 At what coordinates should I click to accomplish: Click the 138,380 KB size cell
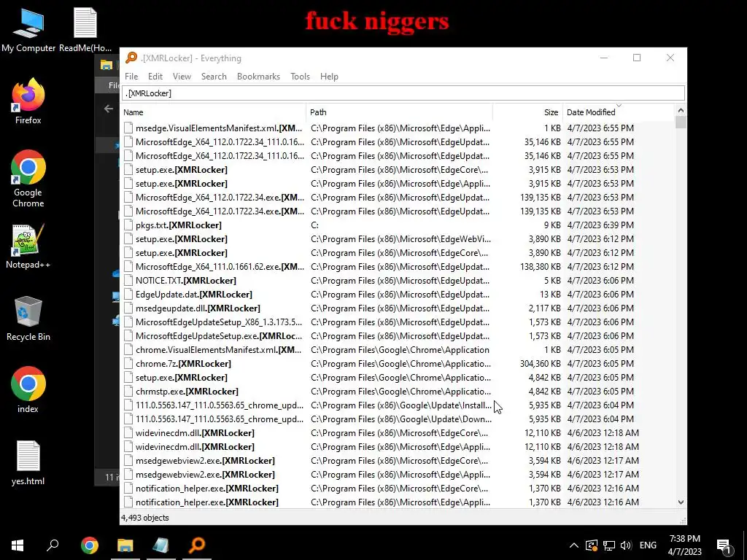tap(541, 267)
